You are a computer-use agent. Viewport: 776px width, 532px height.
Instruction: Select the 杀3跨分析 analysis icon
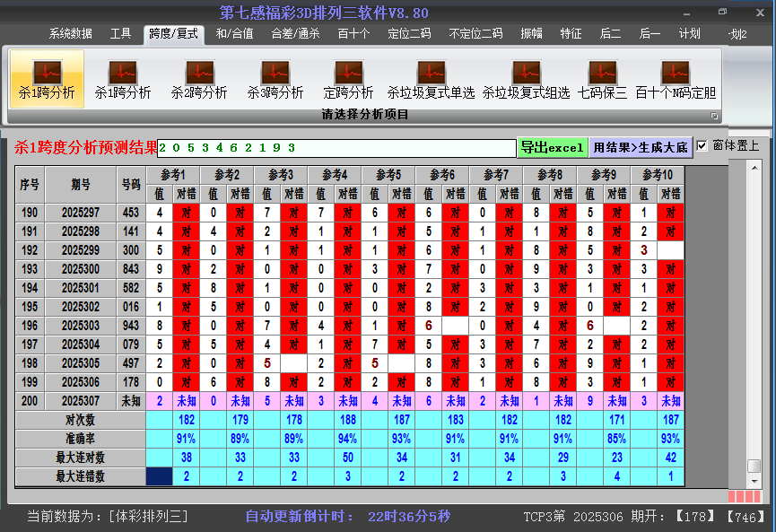pos(275,79)
